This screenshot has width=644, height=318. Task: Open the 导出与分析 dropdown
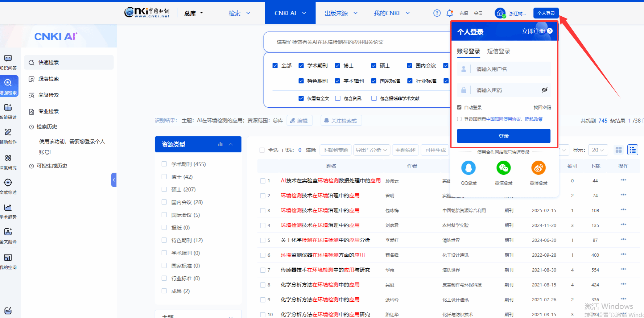point(372,150)
